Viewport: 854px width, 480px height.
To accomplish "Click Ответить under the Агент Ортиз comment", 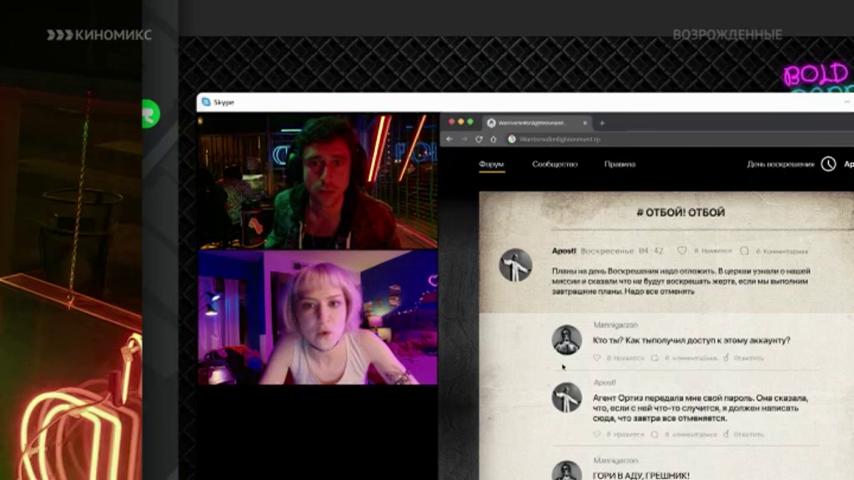I will click(x=748, y=434).
